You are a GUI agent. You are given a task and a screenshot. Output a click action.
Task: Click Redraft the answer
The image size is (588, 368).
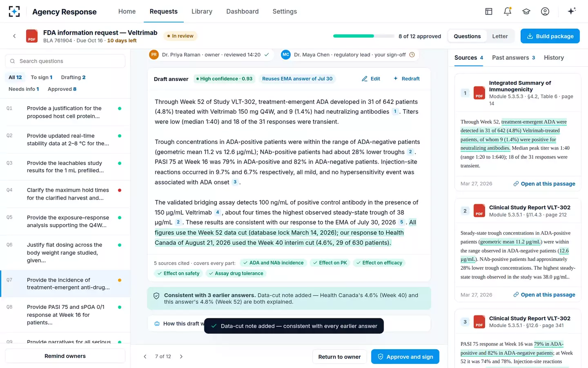pos(406,79)
